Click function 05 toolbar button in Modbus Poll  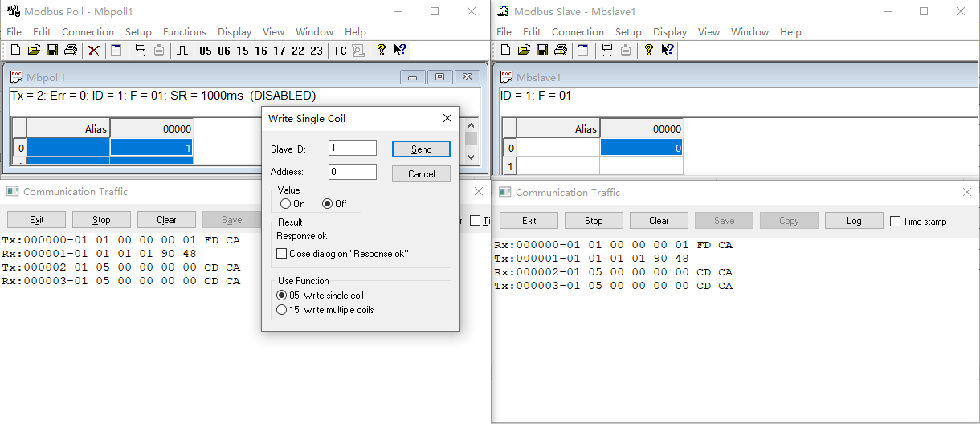click(x=206, y=51)
